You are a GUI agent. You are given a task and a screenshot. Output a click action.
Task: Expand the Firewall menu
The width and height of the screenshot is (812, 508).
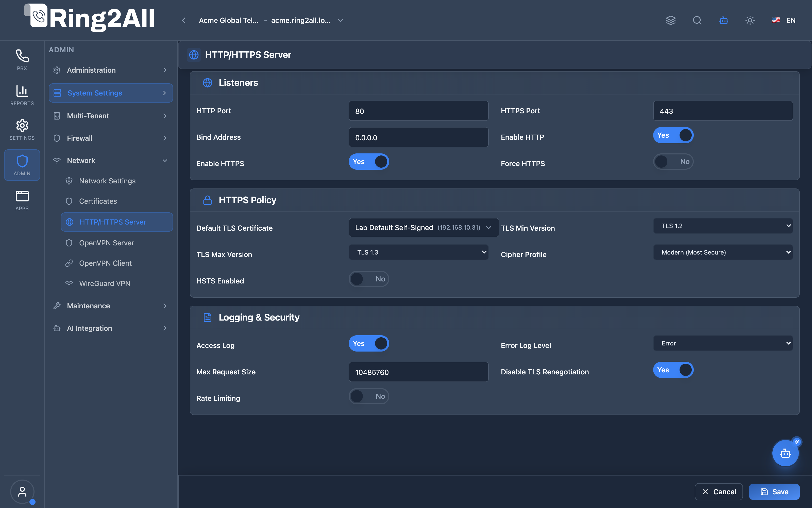pyautogui.click(x=111, y=138)
